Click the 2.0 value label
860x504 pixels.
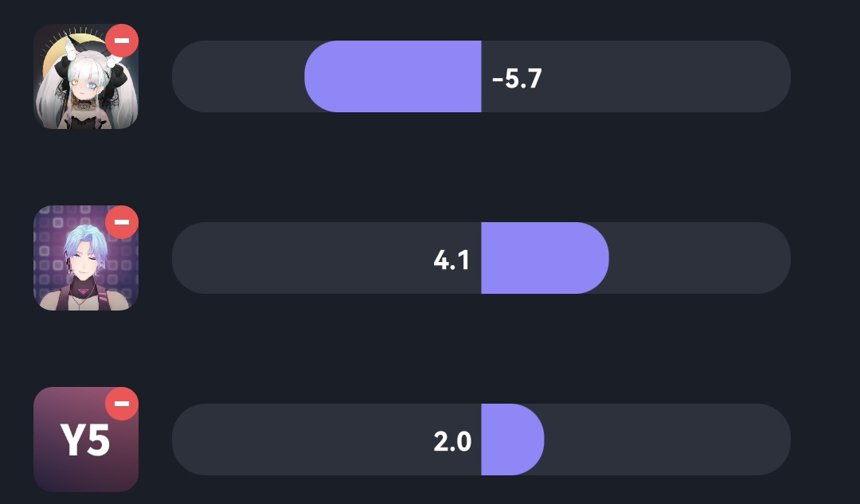452,441
